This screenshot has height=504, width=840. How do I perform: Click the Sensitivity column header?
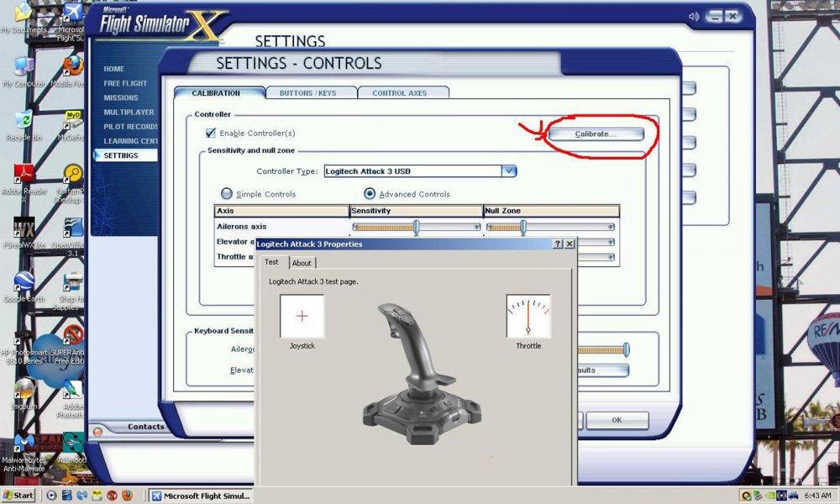tap(417, 211)
